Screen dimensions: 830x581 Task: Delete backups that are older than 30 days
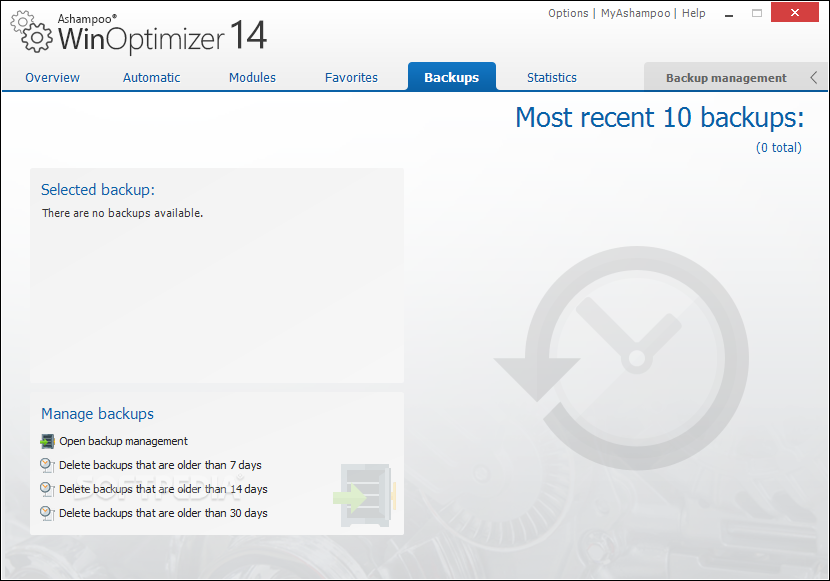tap(163, 513)
